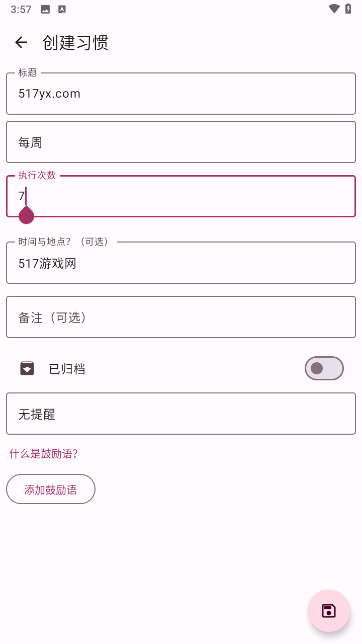Tap the 创建习惯 page title

[75, 43]
